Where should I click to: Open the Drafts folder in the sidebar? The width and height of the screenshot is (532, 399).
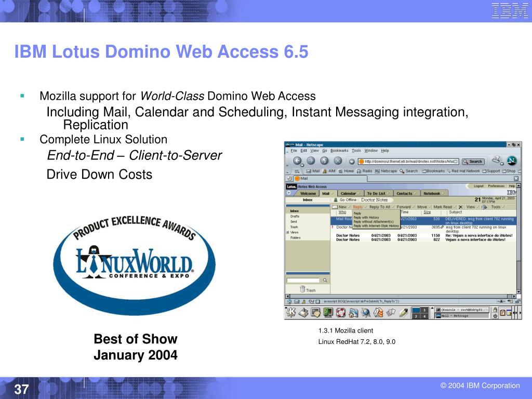pos(295,216)
